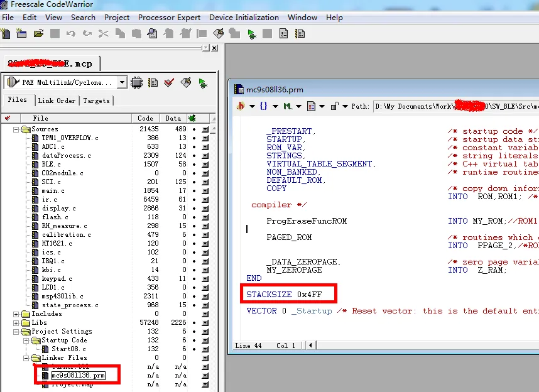Toggle debug dot for main.c
Viewport: 539px width, 392px height.
(194, 191)
